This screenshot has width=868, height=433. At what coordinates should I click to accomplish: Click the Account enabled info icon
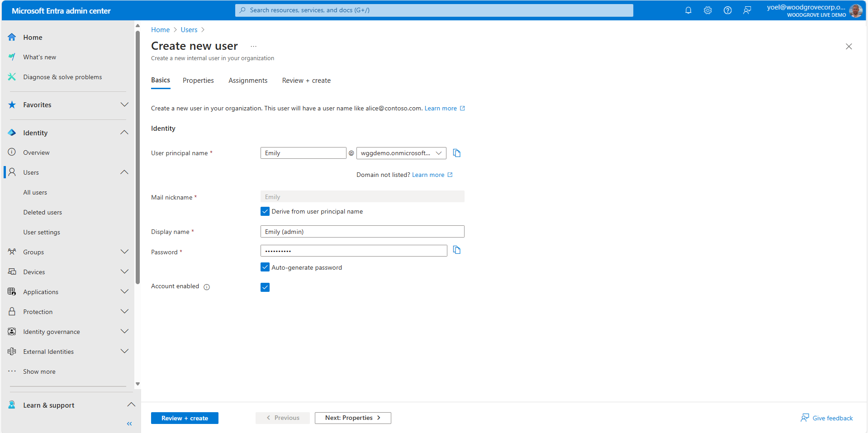click(x=207, y=287)
